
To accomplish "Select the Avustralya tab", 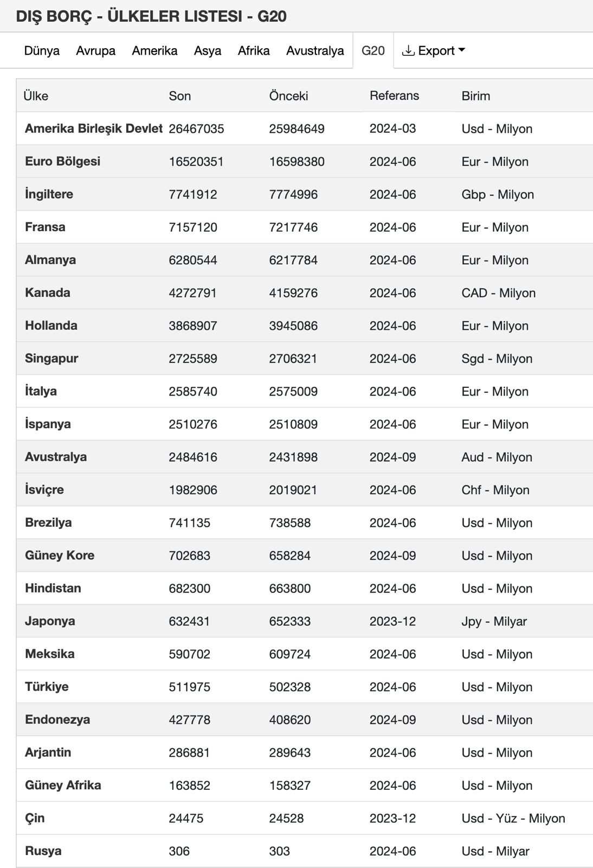I will coord(315,51).
